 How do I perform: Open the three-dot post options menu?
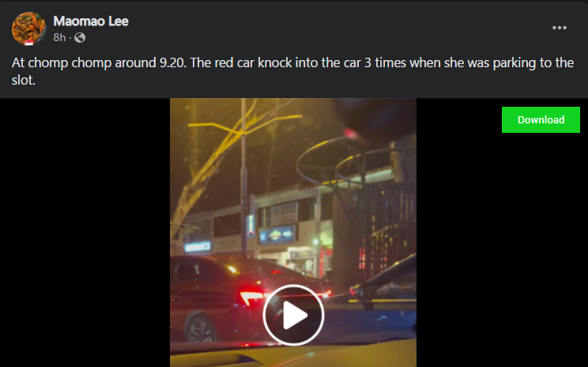559,28
